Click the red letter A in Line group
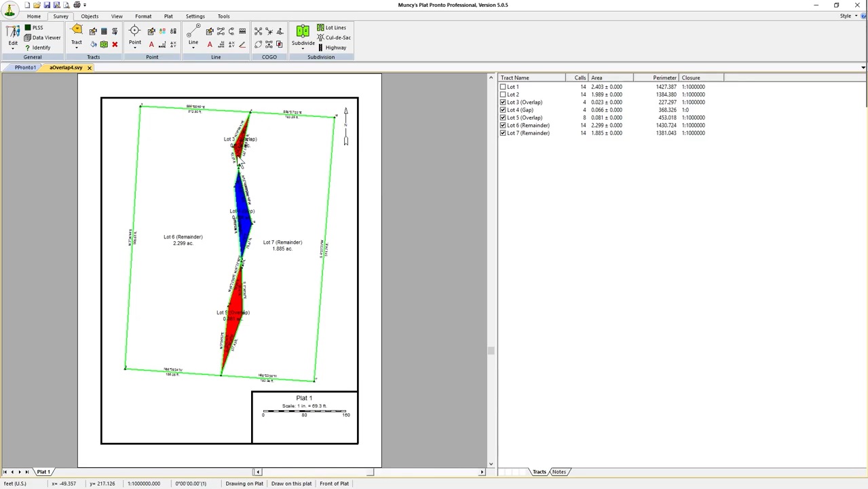The height and width of the screenshot is (489, 868). coord(210,45)
